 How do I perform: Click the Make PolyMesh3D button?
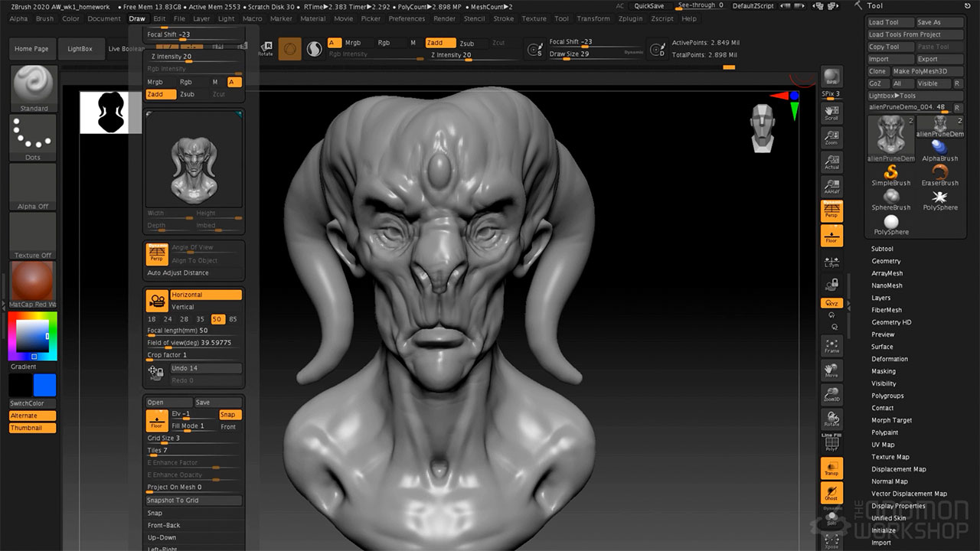926,71
